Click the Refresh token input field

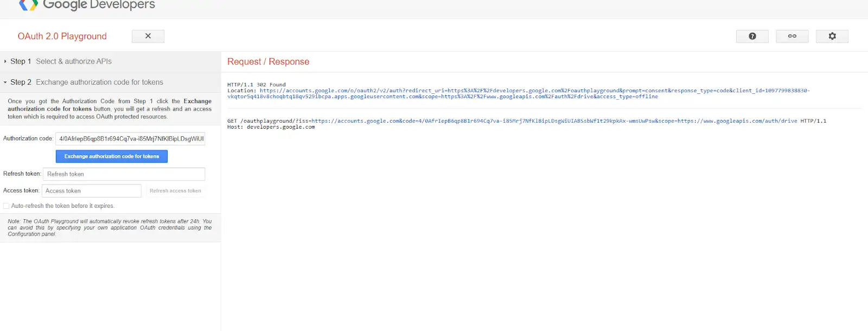[x=124, y=174]
